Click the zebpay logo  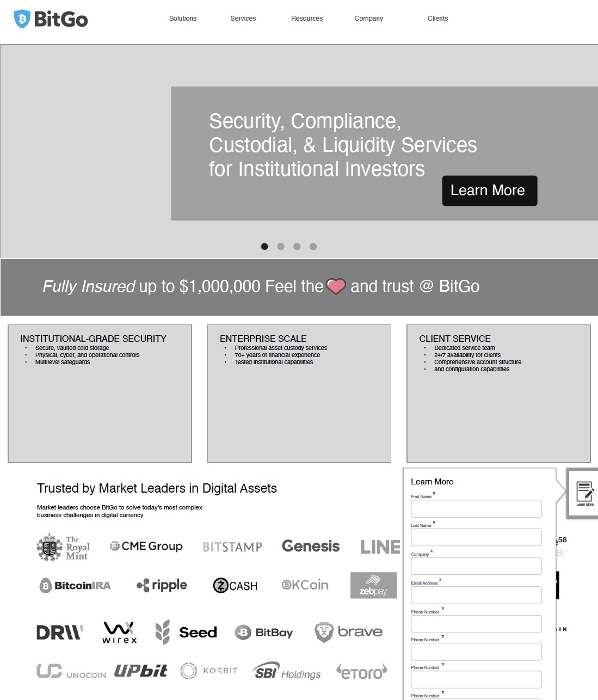374,586
